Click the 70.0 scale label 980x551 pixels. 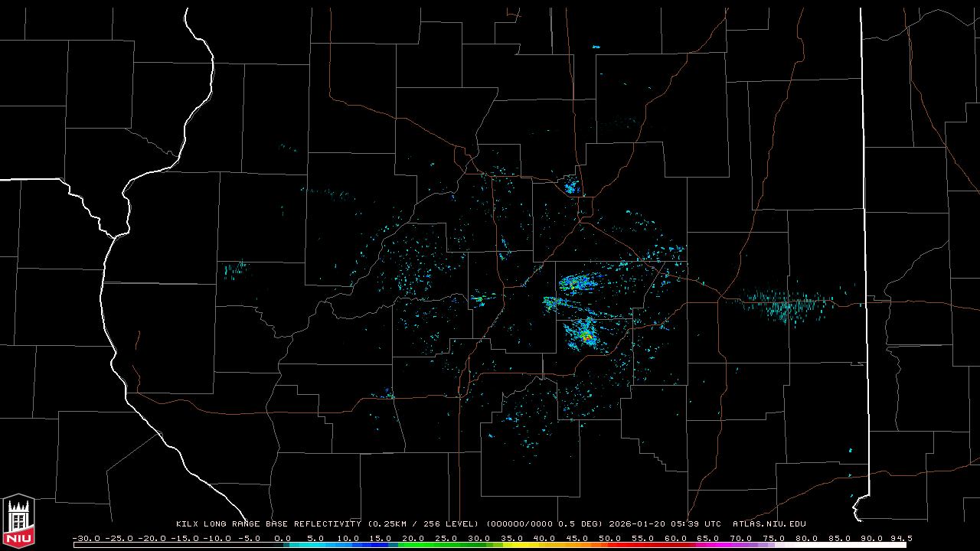741,539
